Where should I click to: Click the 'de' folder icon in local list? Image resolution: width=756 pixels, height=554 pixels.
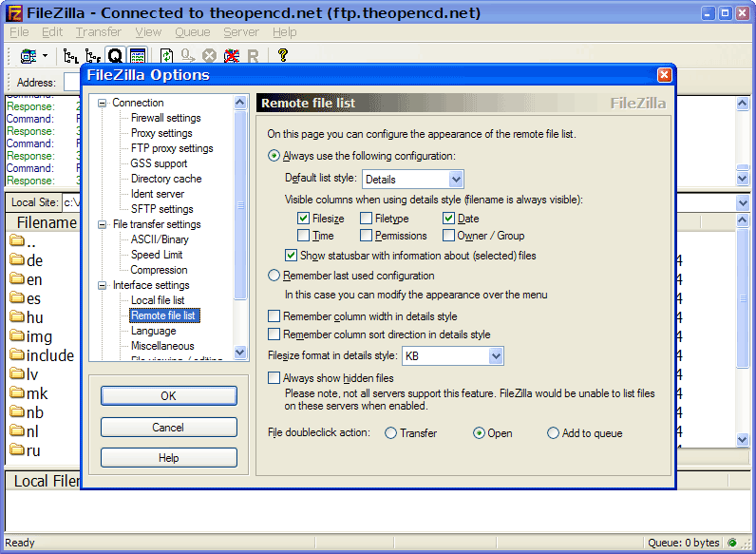17,259
